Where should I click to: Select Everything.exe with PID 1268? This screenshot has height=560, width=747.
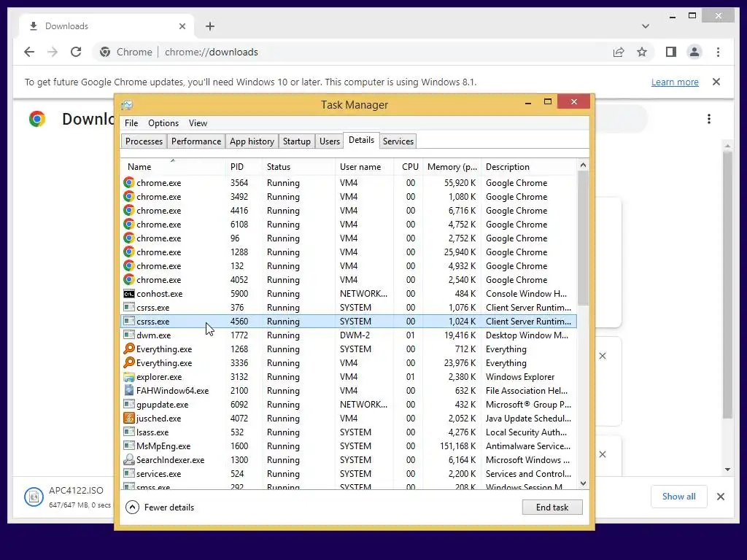click(349, 349)
